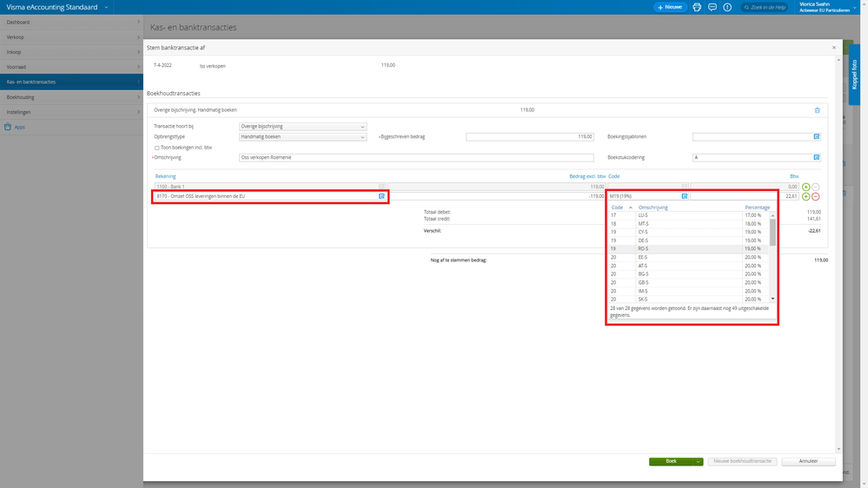Select the MT-S 18% code row
868x488 pixels.
(689, 223)
